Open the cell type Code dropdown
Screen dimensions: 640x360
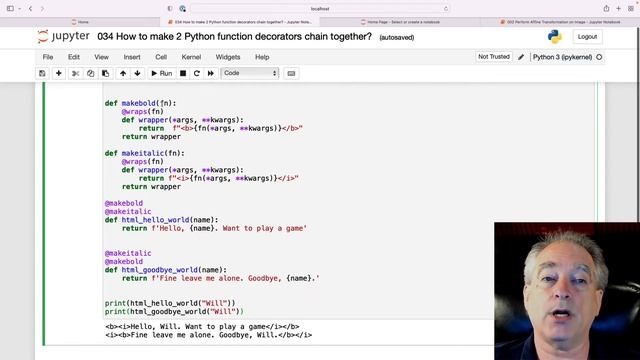250,73
